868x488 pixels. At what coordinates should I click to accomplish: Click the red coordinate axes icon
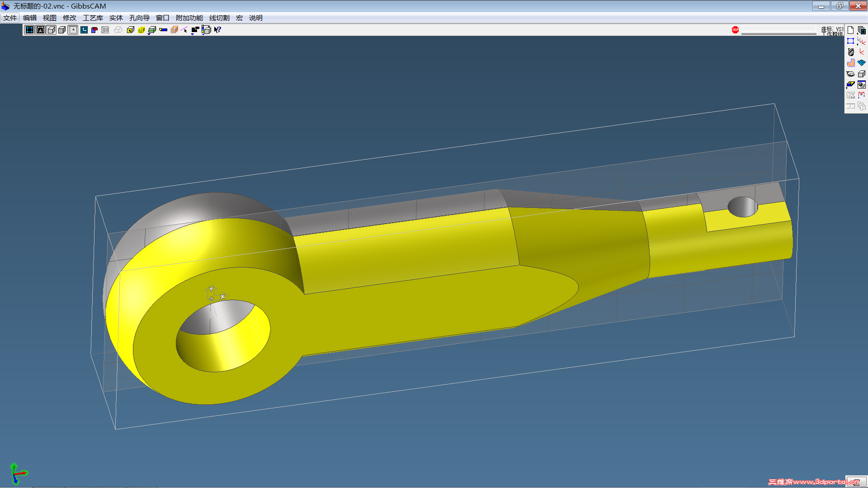tap(862, 52)
